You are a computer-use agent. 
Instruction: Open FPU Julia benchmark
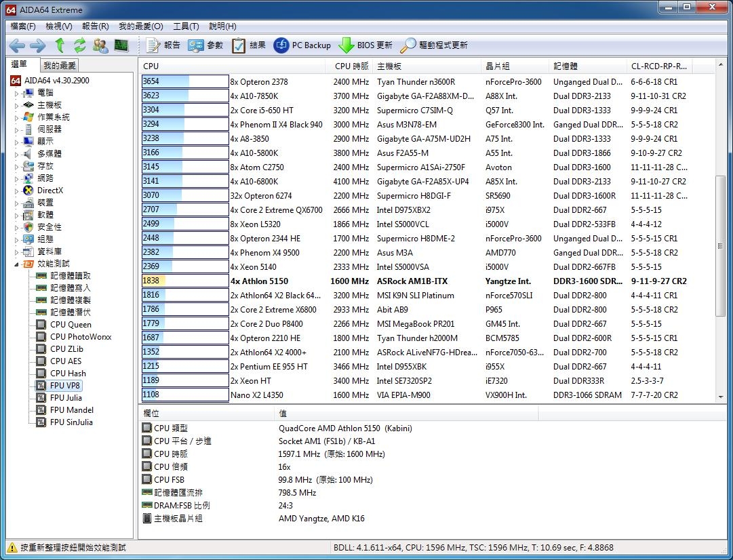tap(66, 398)
